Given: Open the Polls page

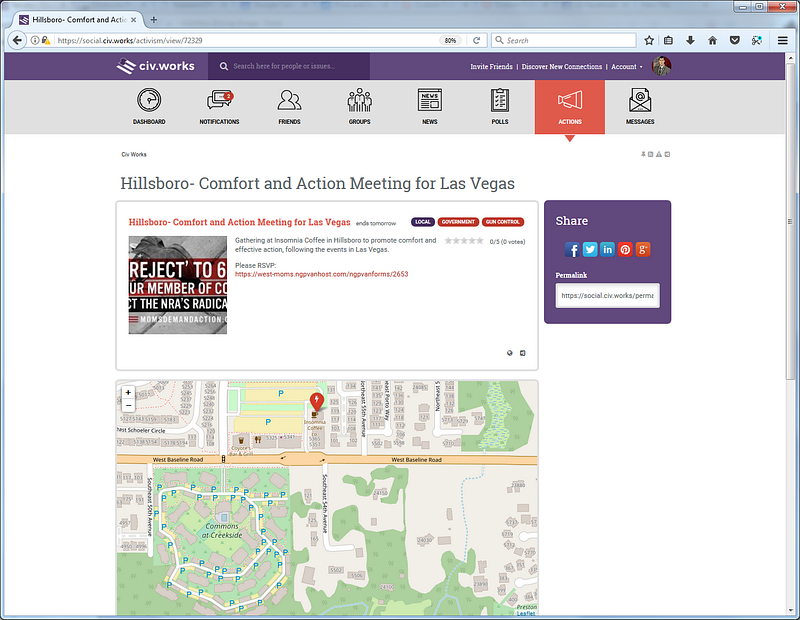Looking at the screenshot, I should click(x=500, y=106).
